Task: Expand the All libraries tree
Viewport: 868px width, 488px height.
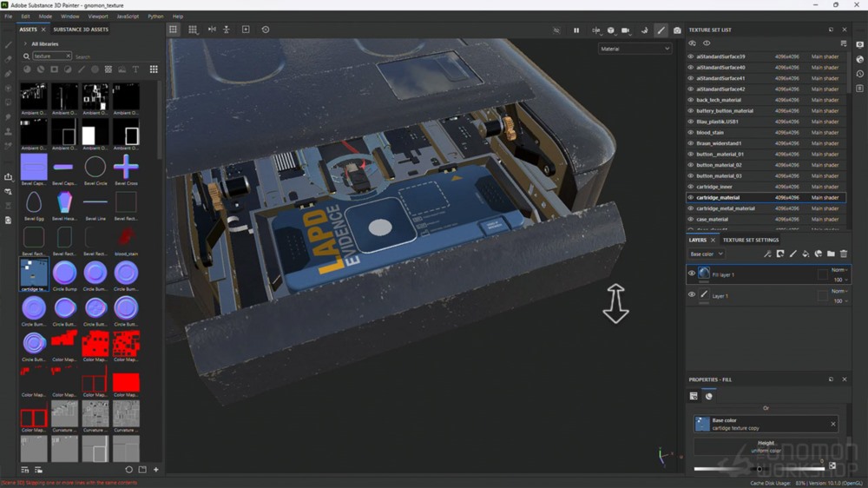Action: point(25,43)
